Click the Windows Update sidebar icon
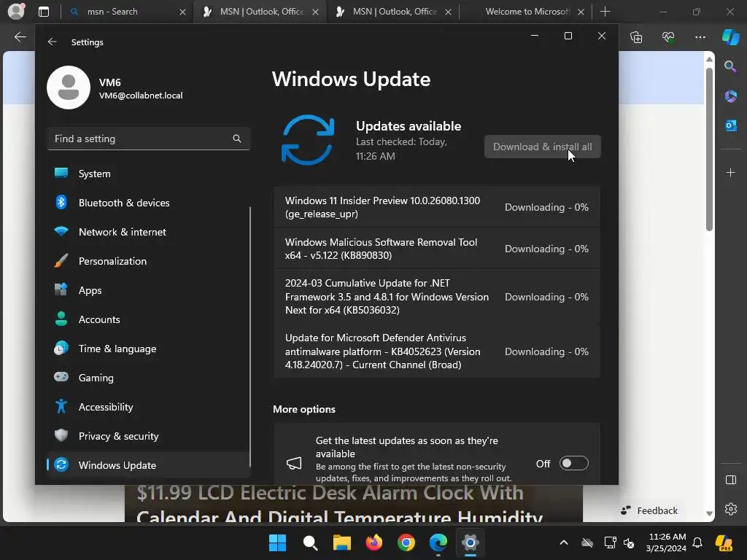 coord(61,464)
